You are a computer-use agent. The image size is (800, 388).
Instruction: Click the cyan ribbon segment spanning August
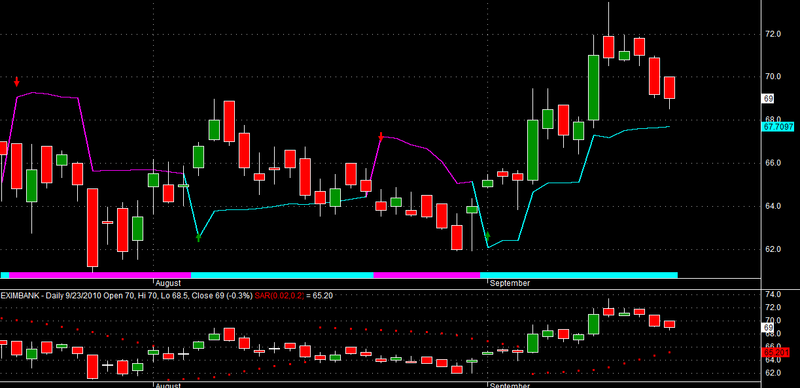tap(282, 275)
